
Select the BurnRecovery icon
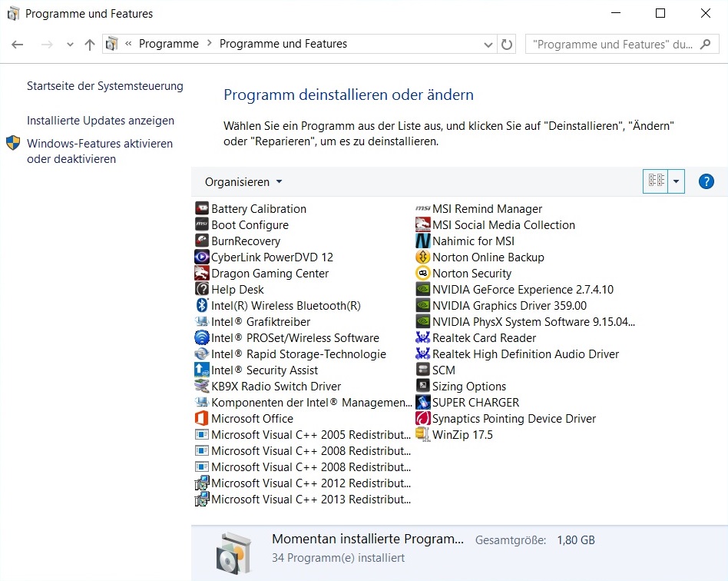tap(201, 241)
